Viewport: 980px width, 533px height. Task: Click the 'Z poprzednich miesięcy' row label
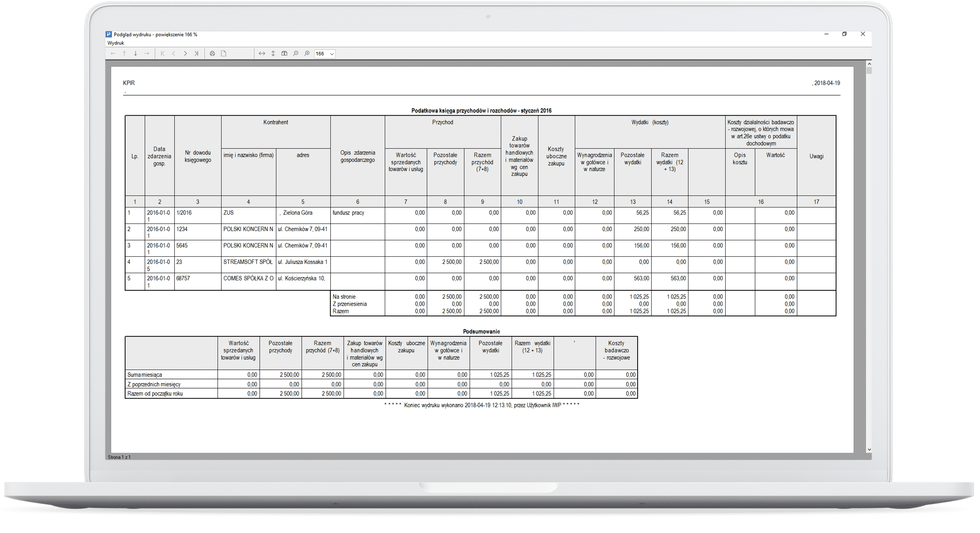154,385
